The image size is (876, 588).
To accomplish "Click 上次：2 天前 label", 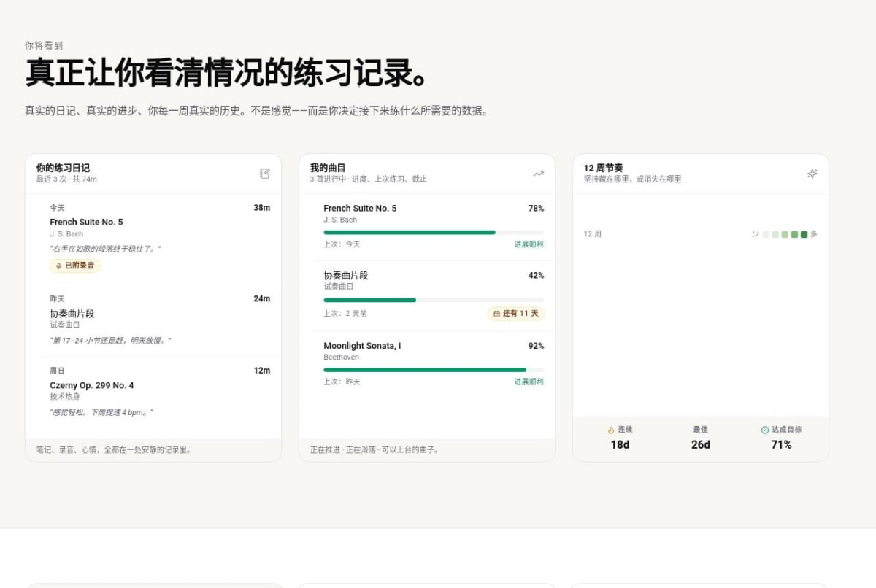I will point(345,314).
